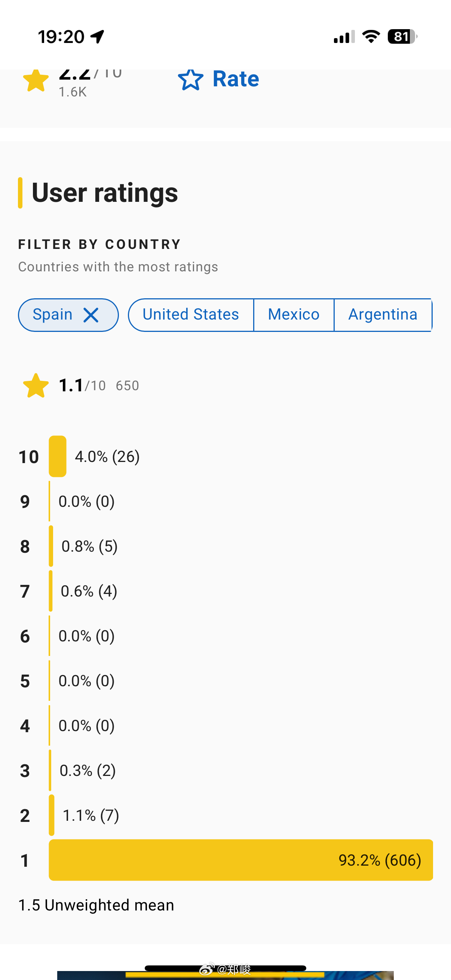The image size is (451, 980).
Task: Tap the cellular signal bars icon
Action: pyautogui.click(x=344, y=37)
